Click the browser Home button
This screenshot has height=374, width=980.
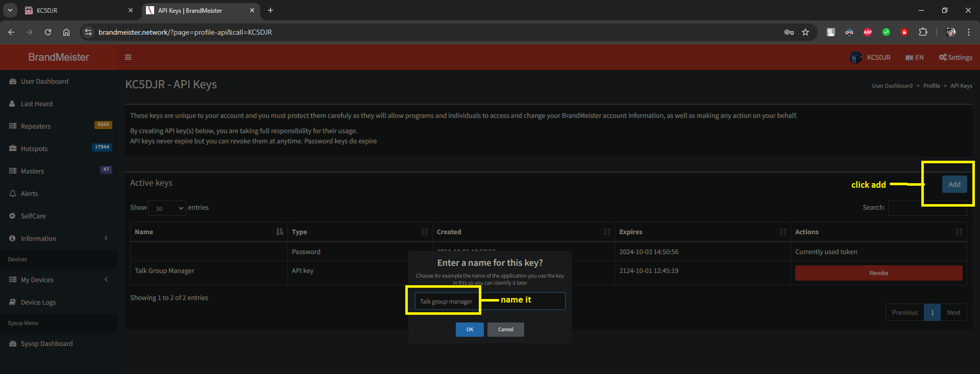66,32
